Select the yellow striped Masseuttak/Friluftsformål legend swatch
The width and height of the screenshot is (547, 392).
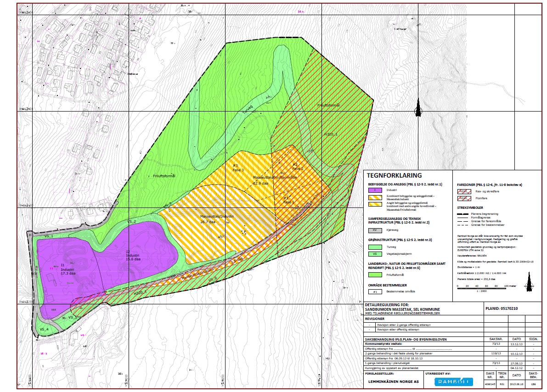[x=375, y=204]
